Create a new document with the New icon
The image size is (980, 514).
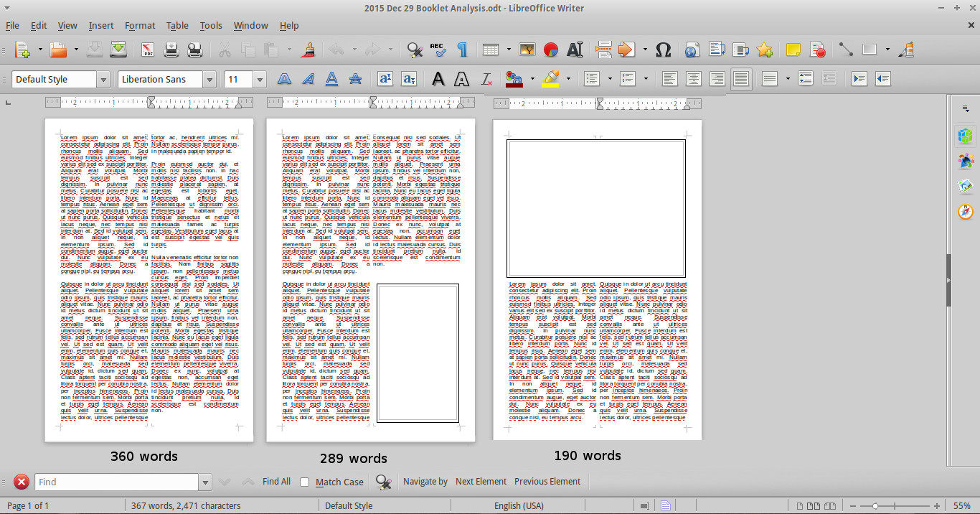[22, 50]
